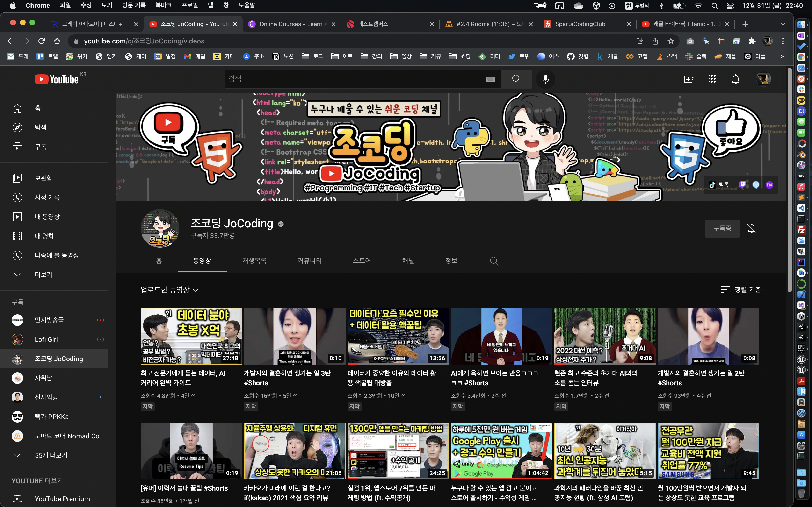Click the search magnifier button beside search box
This screenshot has height=507, width=812.
coord(516,79)
